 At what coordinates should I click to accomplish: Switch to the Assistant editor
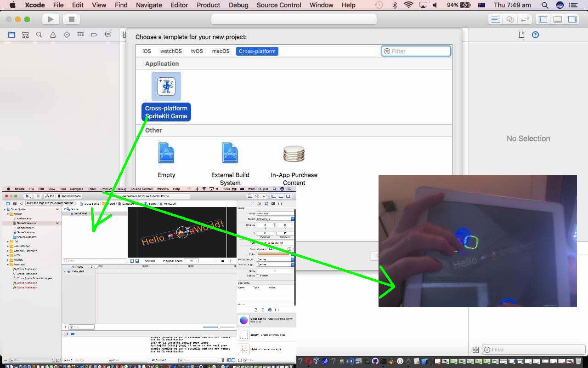click(510, 19)
